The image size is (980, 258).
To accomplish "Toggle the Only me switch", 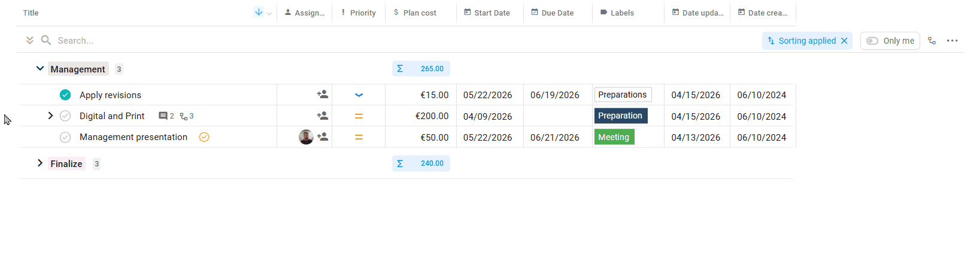I will 872,41.
